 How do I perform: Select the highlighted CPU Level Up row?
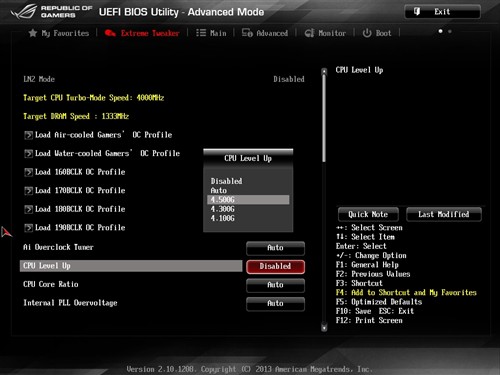(131, 266)
